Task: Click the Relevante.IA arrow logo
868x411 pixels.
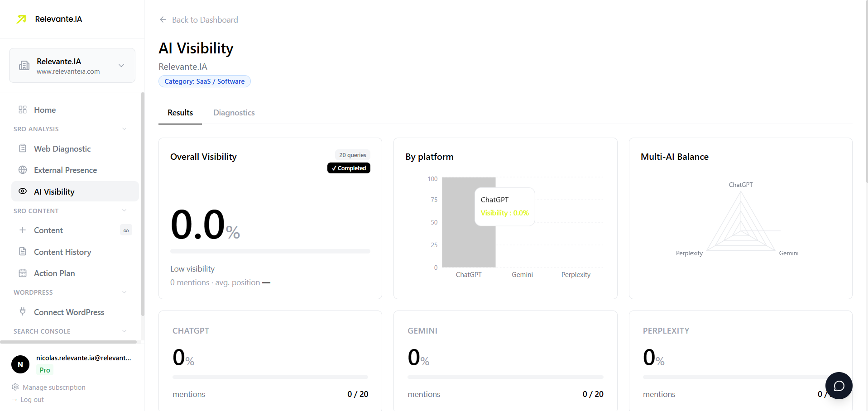Action: 21,19
